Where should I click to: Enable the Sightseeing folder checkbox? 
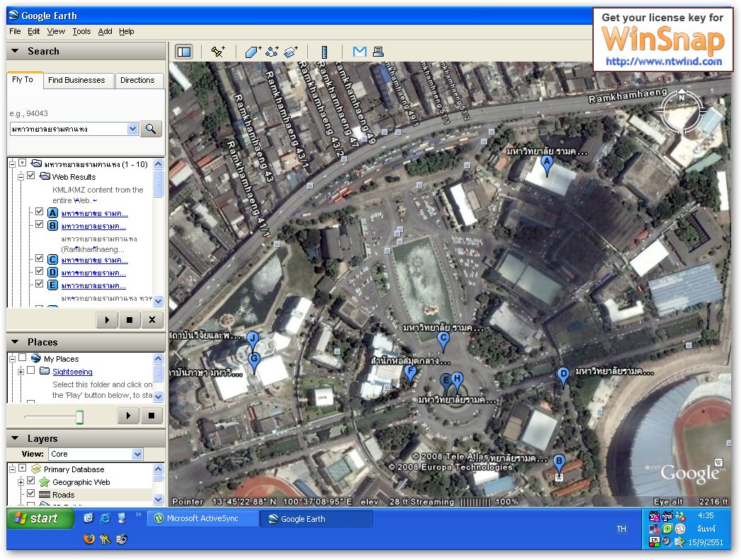point(30,372)
